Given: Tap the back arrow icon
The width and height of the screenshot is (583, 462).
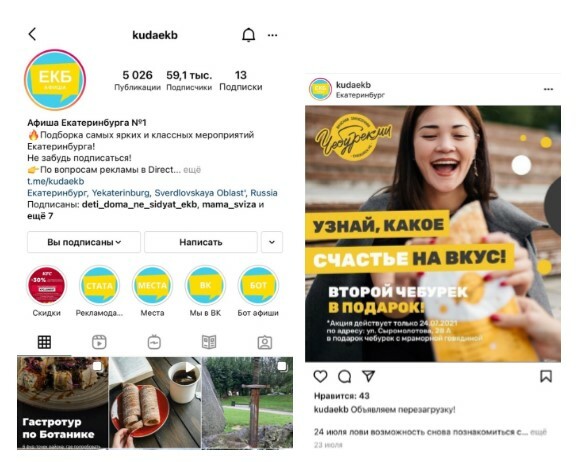Looking at the screenshot, I should (32, 34).
